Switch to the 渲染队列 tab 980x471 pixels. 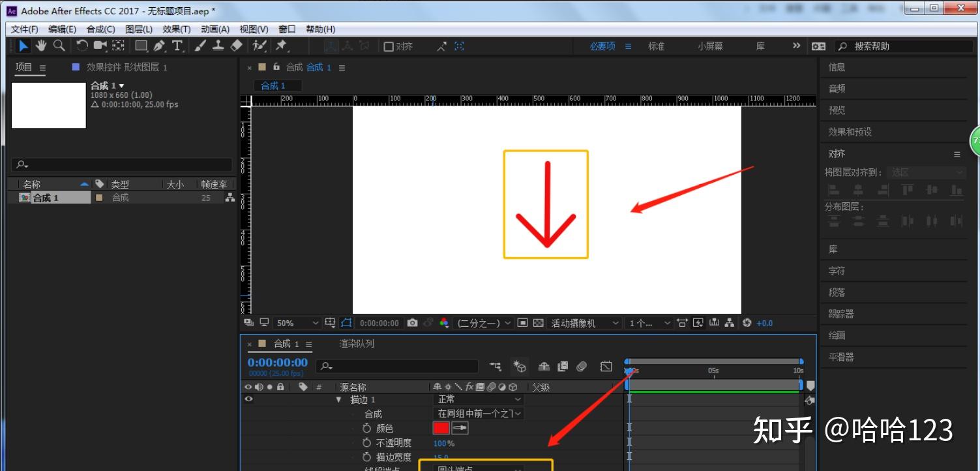[357, 344]
